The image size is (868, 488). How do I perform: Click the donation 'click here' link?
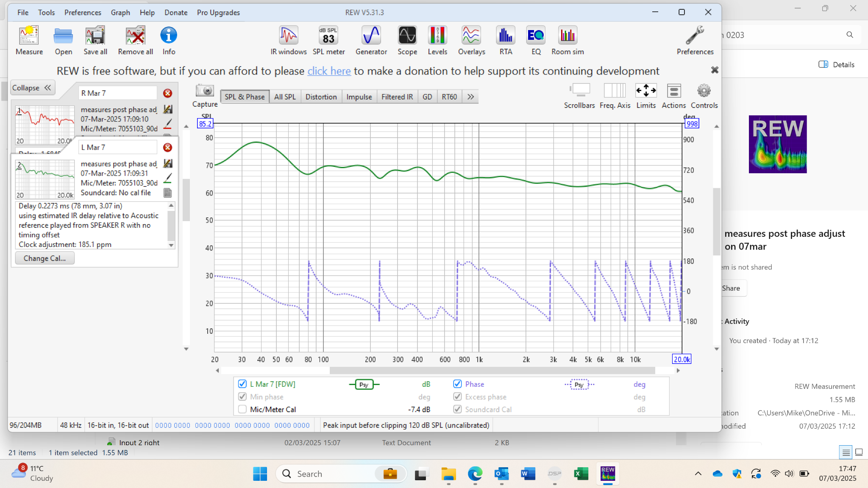(x=329, y=71)
